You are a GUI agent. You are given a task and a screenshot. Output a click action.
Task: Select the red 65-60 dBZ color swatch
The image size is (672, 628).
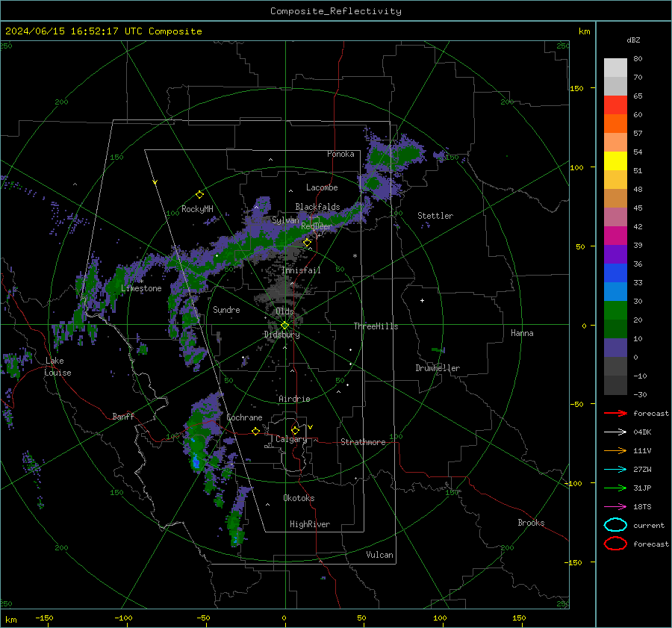click(615, 105)
